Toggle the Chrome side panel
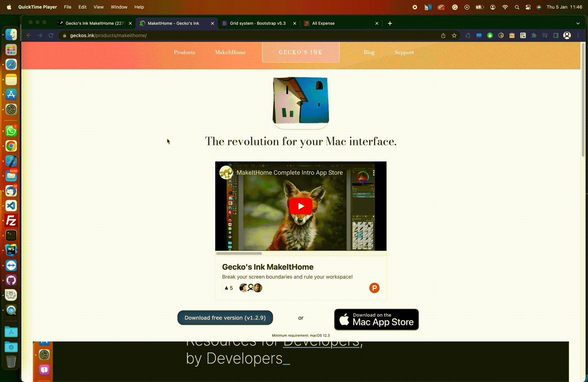The width and height of the screenshot is (588, 382). pos(556,35)
